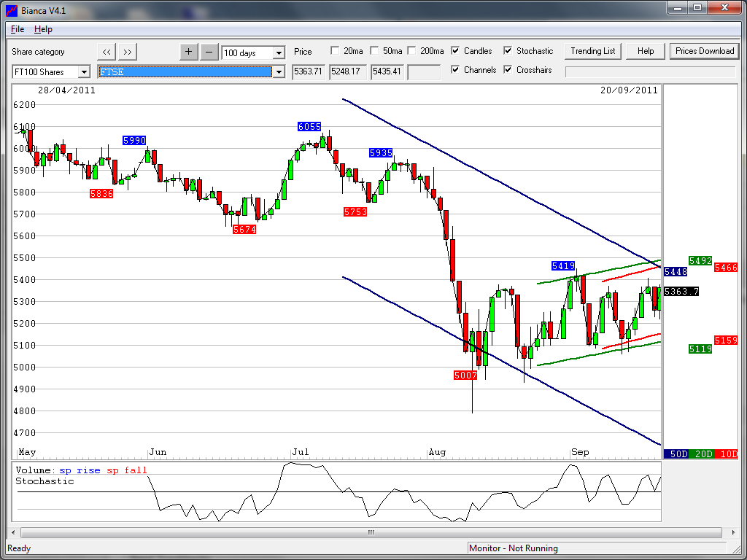The height and width of the screenshot is (560, 747).
Task: Click the next share double-arrow button
Action: pos(128,52)
